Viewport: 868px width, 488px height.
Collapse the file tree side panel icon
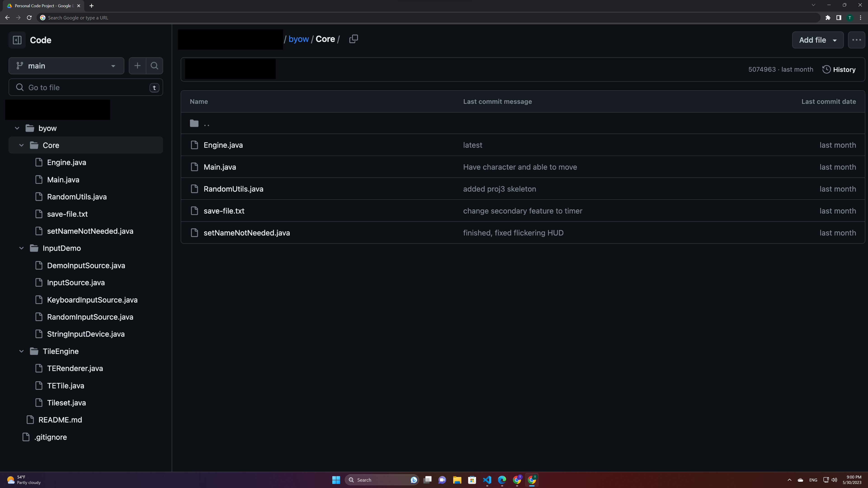point(17,40)
